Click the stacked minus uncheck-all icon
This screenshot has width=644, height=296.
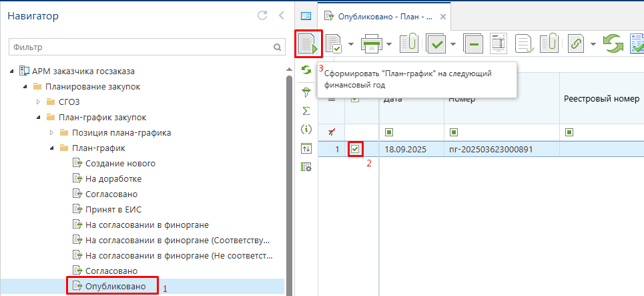click(x=473, y=44)
